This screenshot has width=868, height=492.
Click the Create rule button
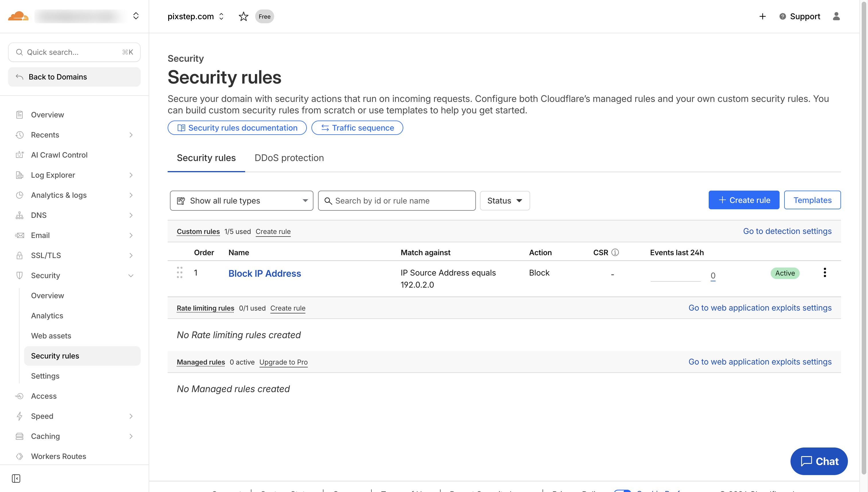click(x=744, y=200)
